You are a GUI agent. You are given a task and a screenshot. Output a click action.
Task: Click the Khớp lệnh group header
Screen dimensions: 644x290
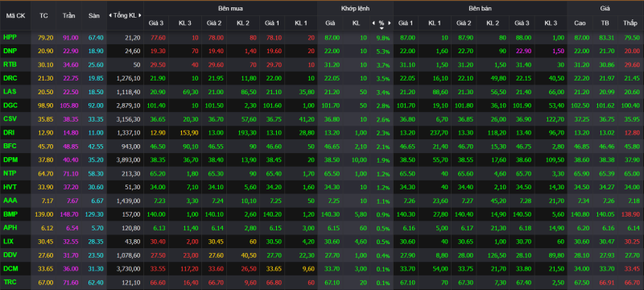(x=355, y=8)
